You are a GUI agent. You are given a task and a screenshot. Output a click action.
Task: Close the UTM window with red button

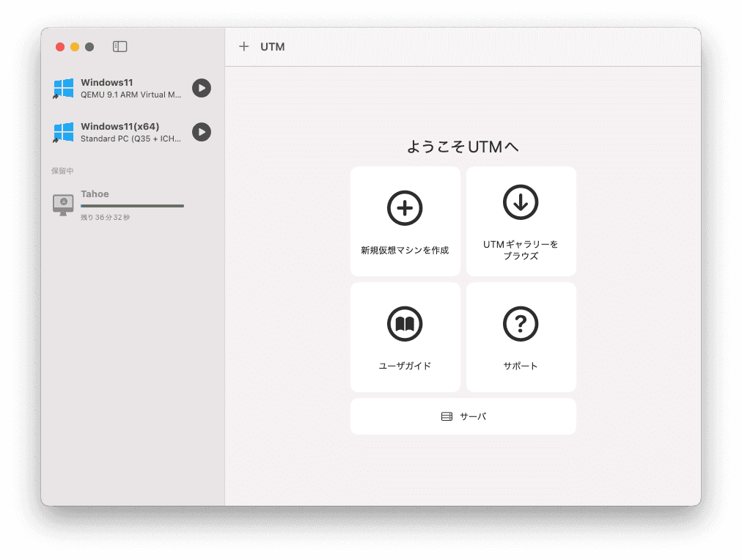(x=60, y=47)
